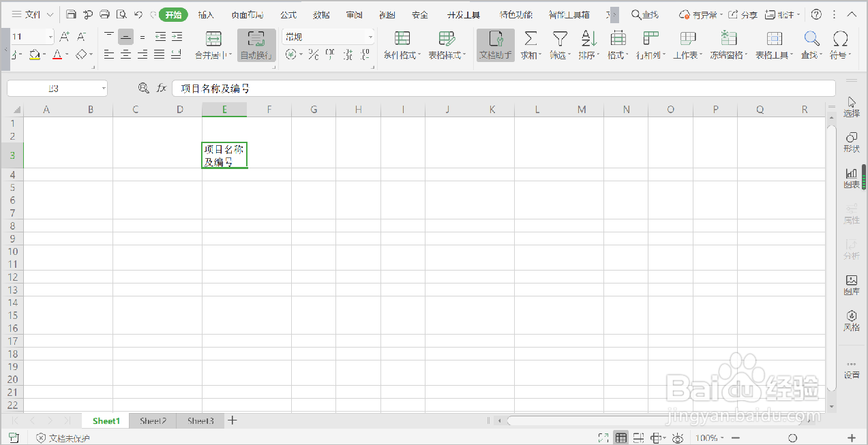This screenshot has height=445, width=868.
Task: Open the font size dropdown showing 11
Action: [x=32, y=35]
